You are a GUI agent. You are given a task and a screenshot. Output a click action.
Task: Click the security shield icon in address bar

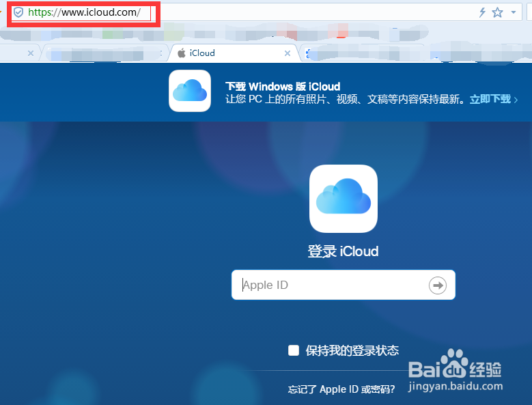coord(18,12)
